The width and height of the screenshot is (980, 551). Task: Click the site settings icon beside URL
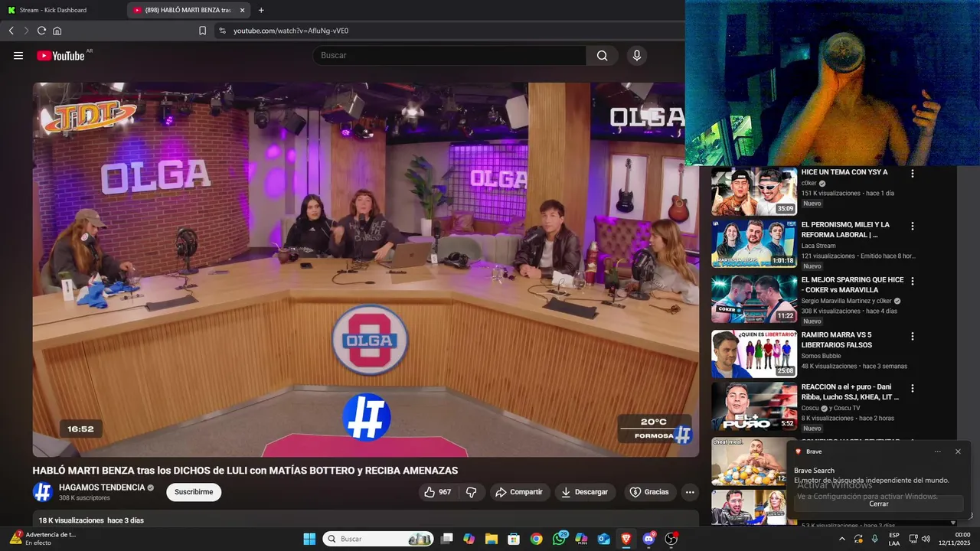[222, 31]
